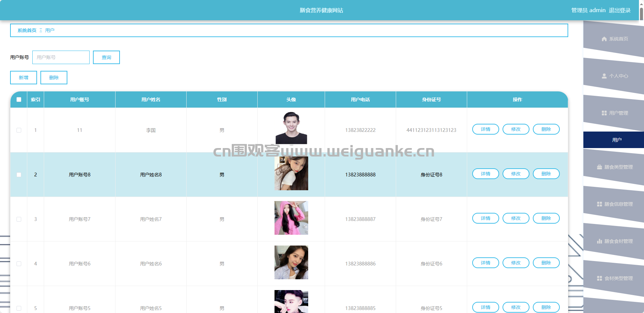Check the checkbox for row 用户账号7
Screen dimensions: 644x313
tap(19, 219)
